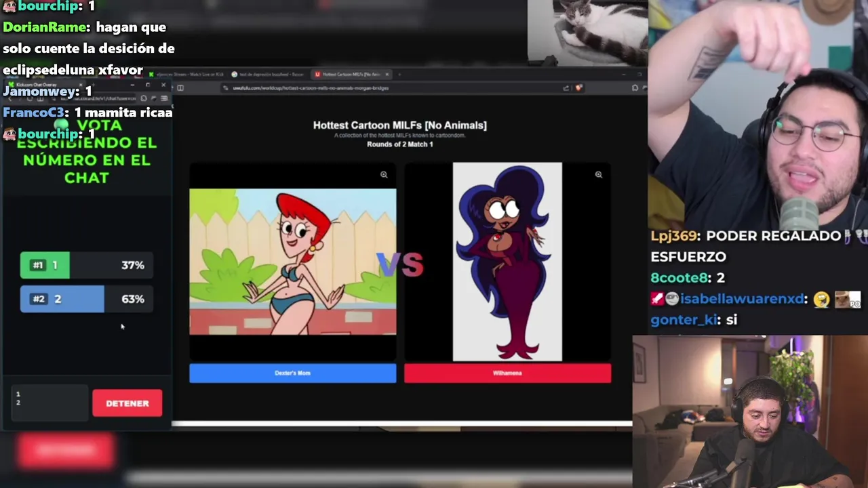Click the cat webcam feed thumbnail
Screen dimensions: 868x488
(587, 31)
